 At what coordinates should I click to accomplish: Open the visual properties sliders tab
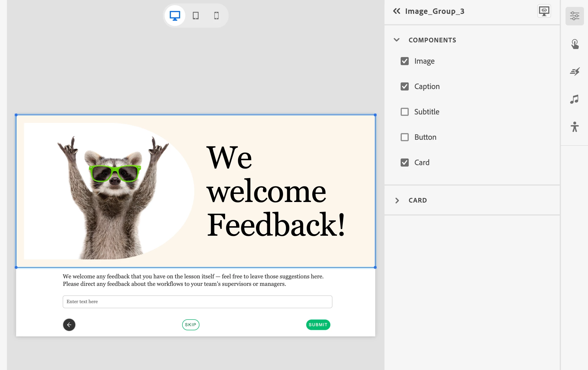click(574, 16)
